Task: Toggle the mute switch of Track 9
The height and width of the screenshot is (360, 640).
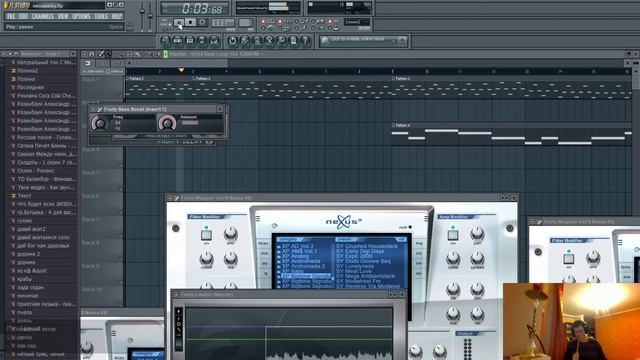Action: click(120, 281)
